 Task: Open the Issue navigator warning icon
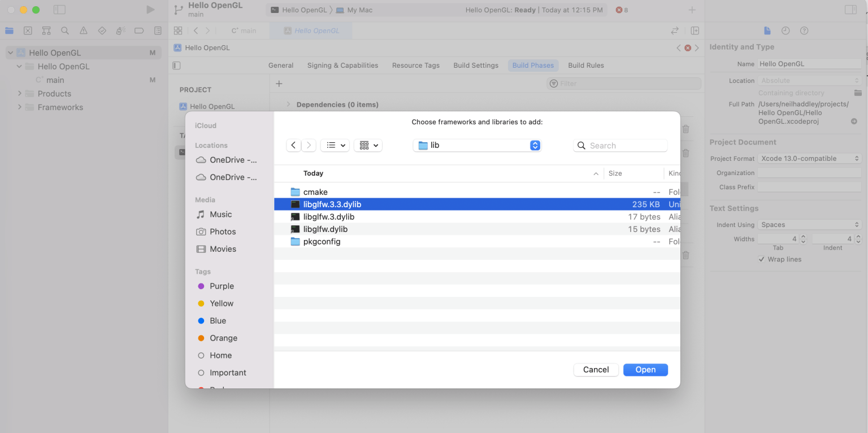(84, 30)
